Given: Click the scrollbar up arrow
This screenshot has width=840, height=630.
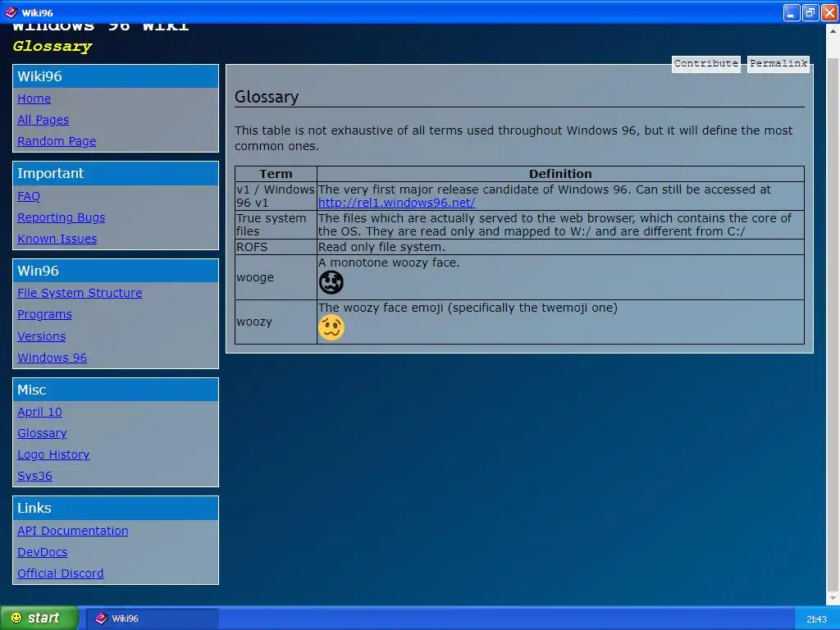Looking at the screenshot, I should (833, 31).
